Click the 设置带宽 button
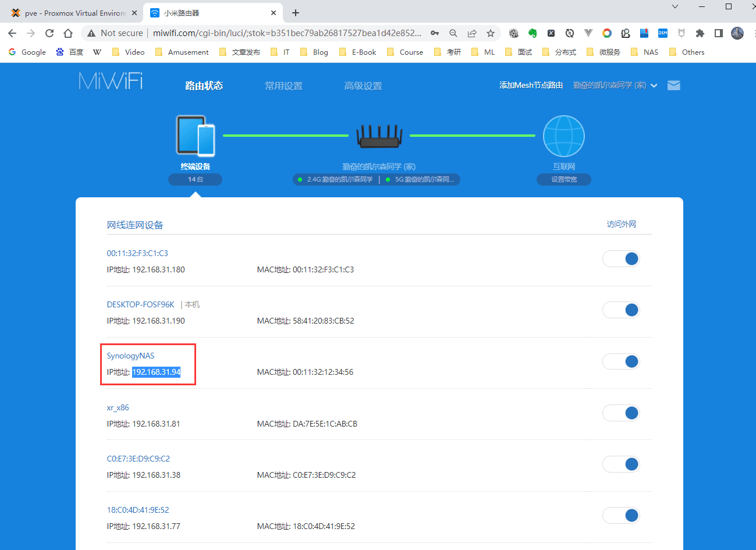The image size is (756, 550). [x=564, y=179]
